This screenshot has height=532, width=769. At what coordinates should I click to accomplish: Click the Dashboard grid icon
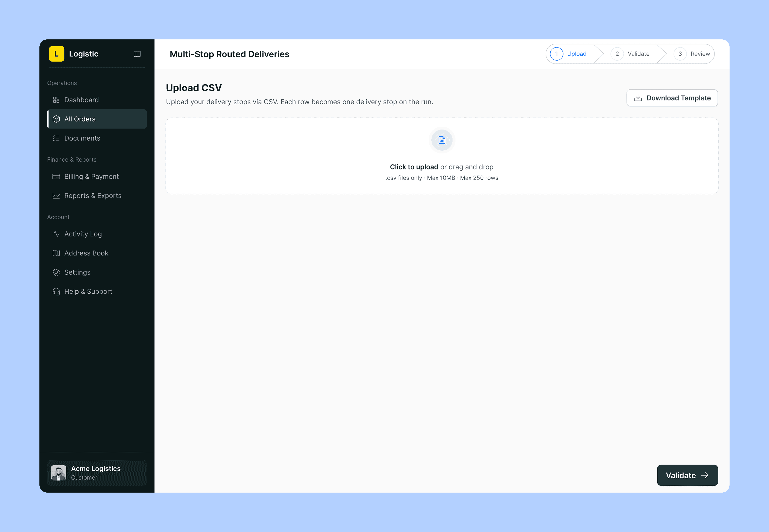click(56, 100)
